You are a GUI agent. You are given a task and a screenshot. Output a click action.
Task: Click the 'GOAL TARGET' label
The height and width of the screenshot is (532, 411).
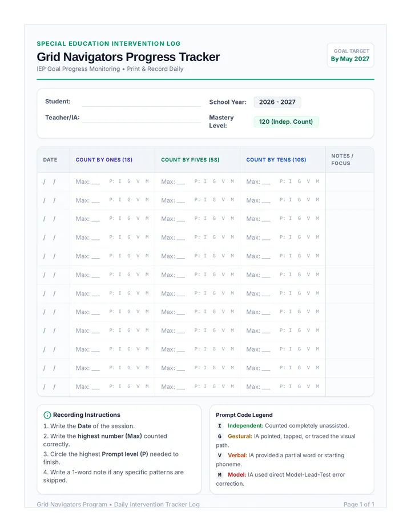click(x=352, y=51)
